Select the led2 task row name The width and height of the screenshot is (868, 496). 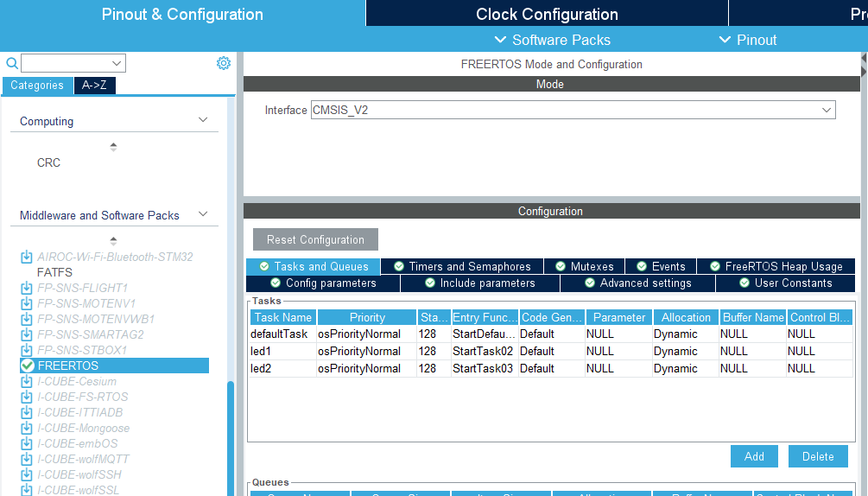[x=261, y=368]
